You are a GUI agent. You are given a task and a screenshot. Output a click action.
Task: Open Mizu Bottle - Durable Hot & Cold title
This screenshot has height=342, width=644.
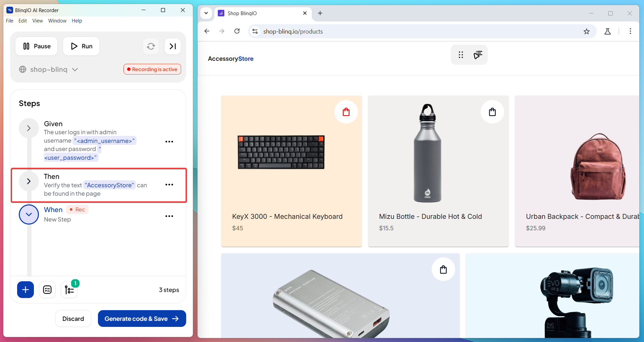point(430,216)
